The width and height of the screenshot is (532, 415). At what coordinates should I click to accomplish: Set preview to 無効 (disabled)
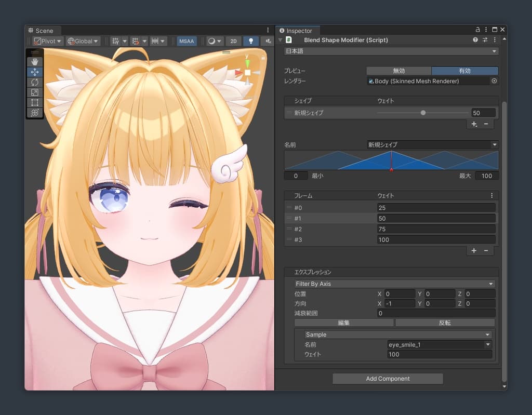398,71
